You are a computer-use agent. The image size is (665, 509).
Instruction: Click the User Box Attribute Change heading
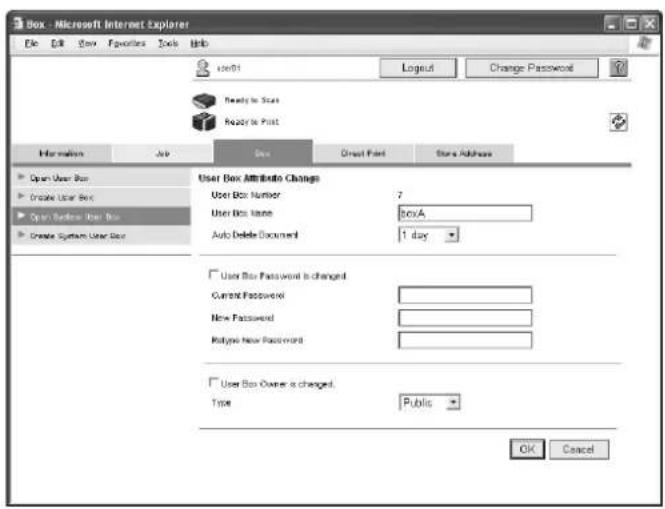(x=259, y=178)
